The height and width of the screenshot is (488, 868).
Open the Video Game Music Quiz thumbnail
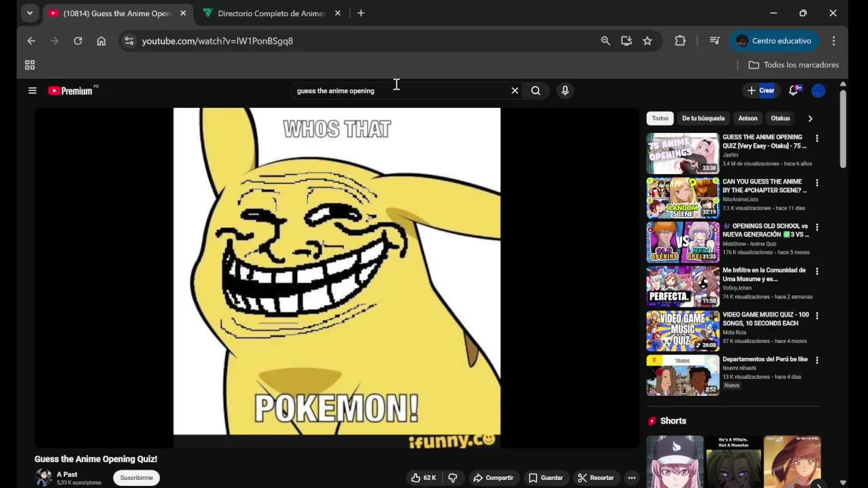coord(683,331)
